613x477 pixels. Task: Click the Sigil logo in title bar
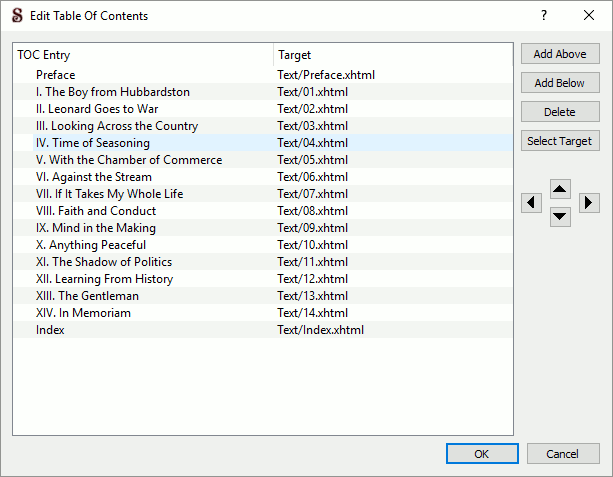click(x=17, y=15)
